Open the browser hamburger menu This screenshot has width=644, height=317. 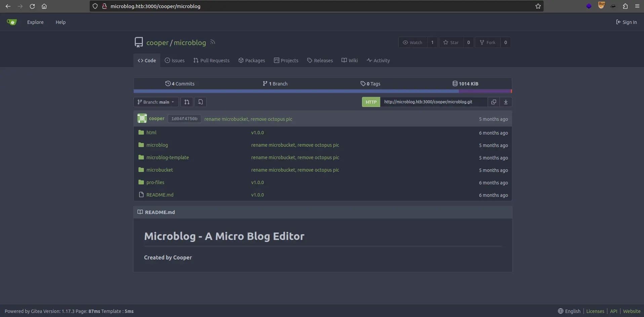tap(637, 6)
